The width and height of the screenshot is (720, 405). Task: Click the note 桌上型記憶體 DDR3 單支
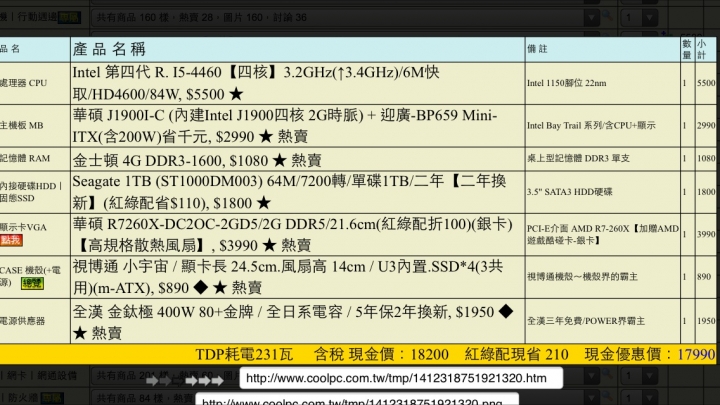pos(578,158)
